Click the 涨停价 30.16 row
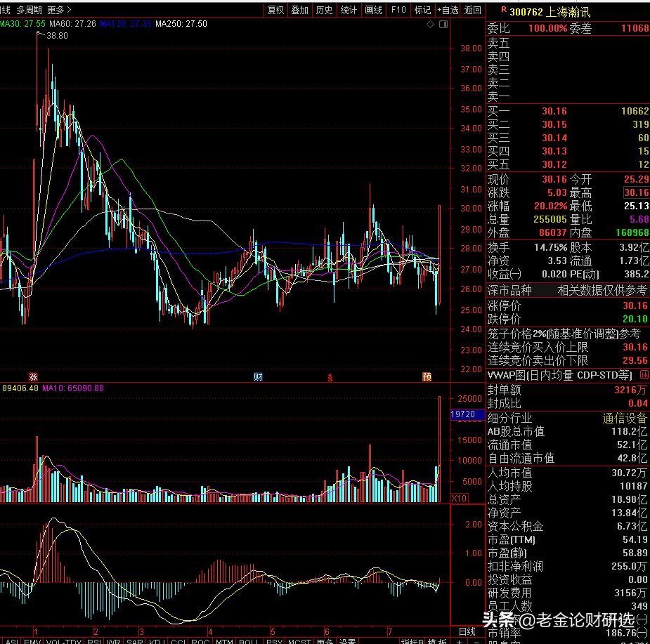650x644 pixels. [568, 305]
